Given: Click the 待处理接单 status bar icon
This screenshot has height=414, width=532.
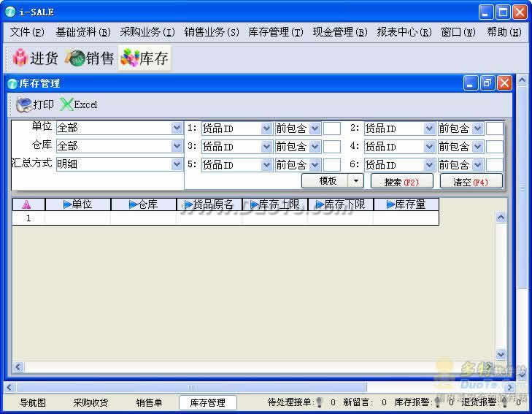Looking at the screenshot, I should point(319,402).
